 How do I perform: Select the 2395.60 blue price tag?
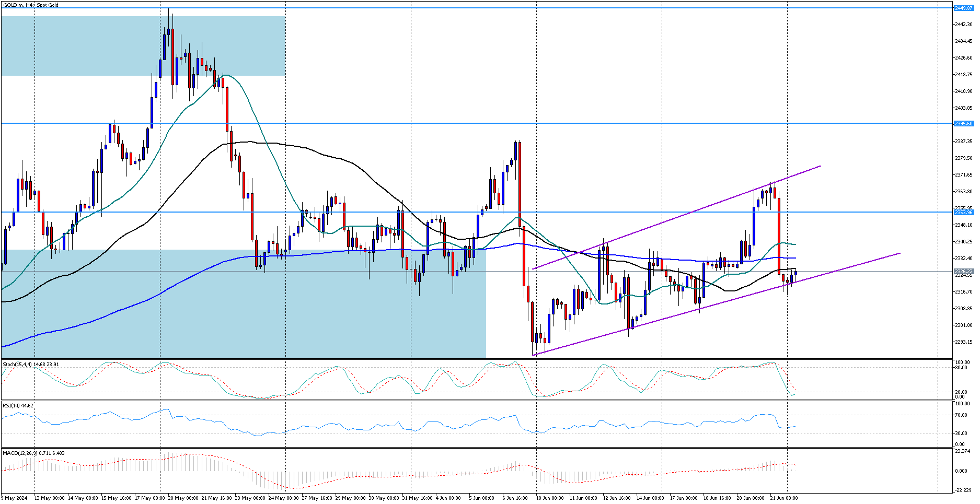click(963, 124)
